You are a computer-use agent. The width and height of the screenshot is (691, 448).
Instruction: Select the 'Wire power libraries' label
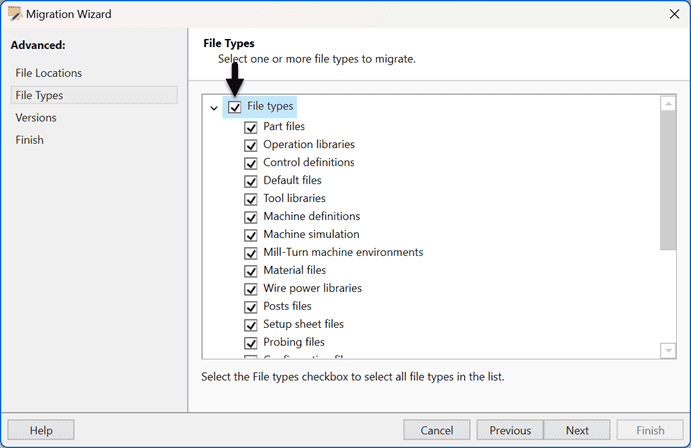point(312,288)
